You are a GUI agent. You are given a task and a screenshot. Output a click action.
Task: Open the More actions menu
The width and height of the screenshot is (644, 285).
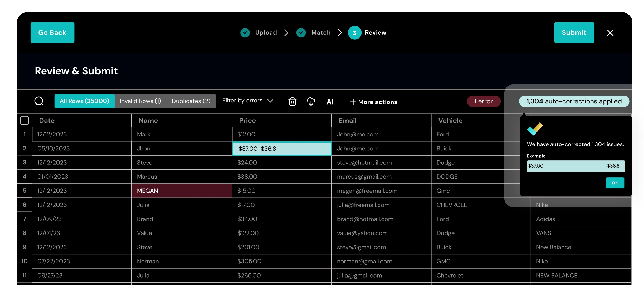[x=373, y=102]
